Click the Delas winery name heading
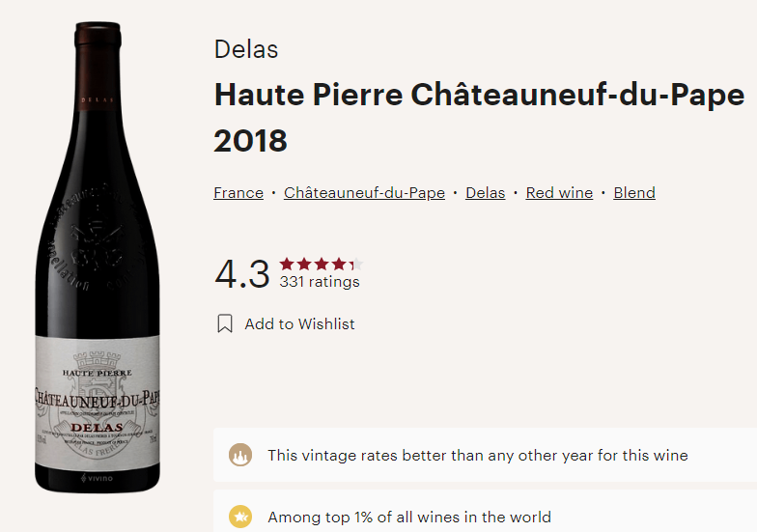This screenshot has width=757, height=532. 246,49
